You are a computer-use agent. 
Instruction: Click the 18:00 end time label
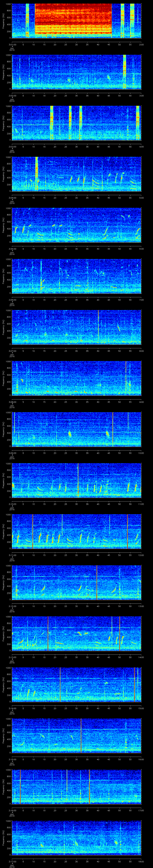pyautogui.click(x=141, y=861)
